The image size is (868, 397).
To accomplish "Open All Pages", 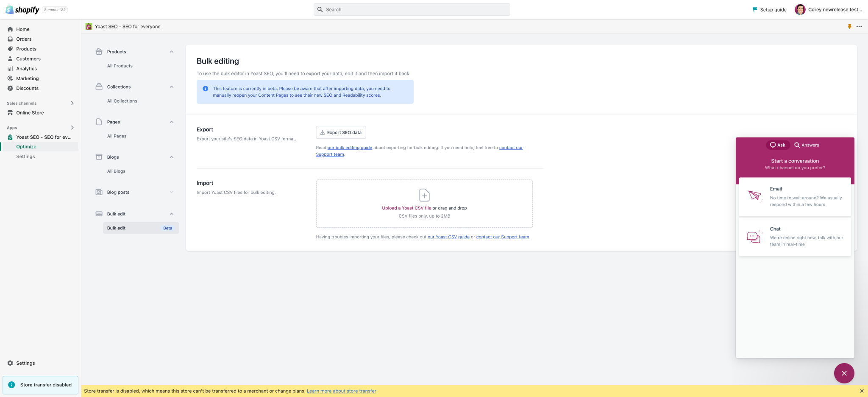I will point(117,136).
